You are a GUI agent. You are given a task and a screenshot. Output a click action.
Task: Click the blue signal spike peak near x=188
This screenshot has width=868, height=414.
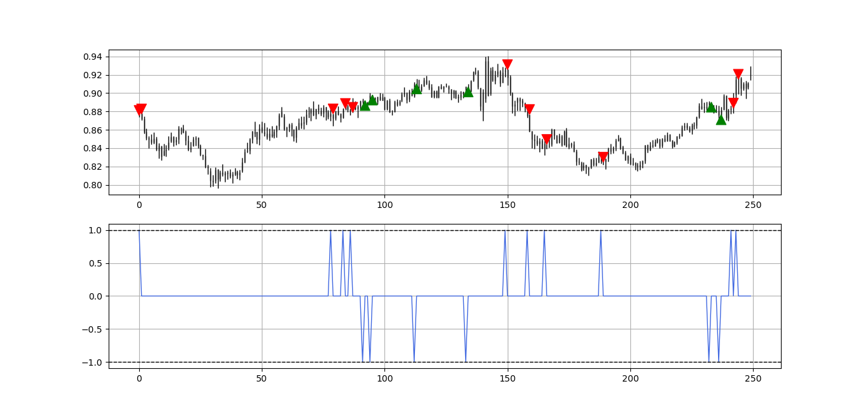point(600,231)
